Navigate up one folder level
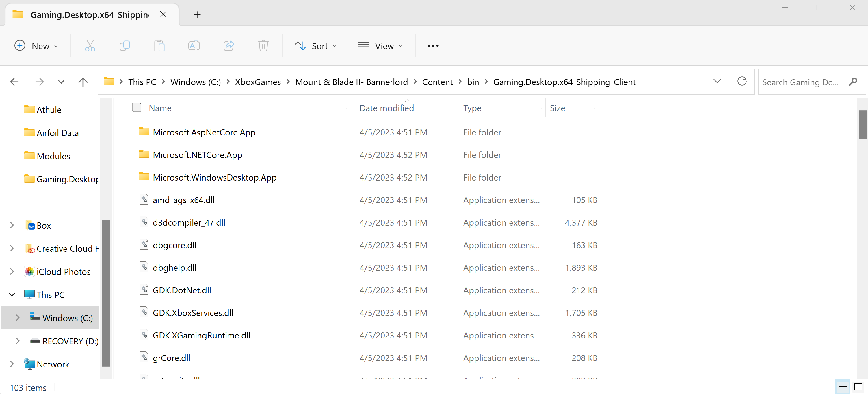Image resolution: width=868 pixels, height=394 pixels. click(83, 82)
